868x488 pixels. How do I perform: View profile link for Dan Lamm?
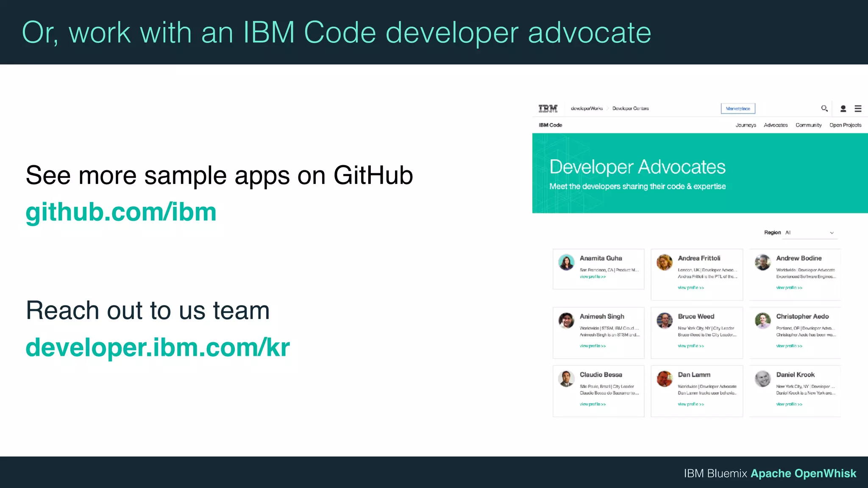coord(691,404)
